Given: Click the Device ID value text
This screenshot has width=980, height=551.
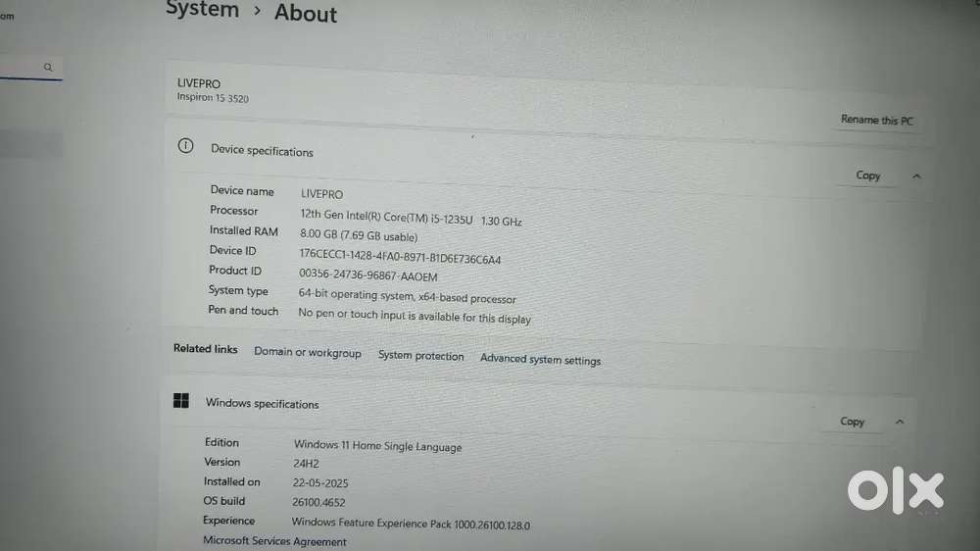Looking at the screenshot, I should click(x=400, y=257).
